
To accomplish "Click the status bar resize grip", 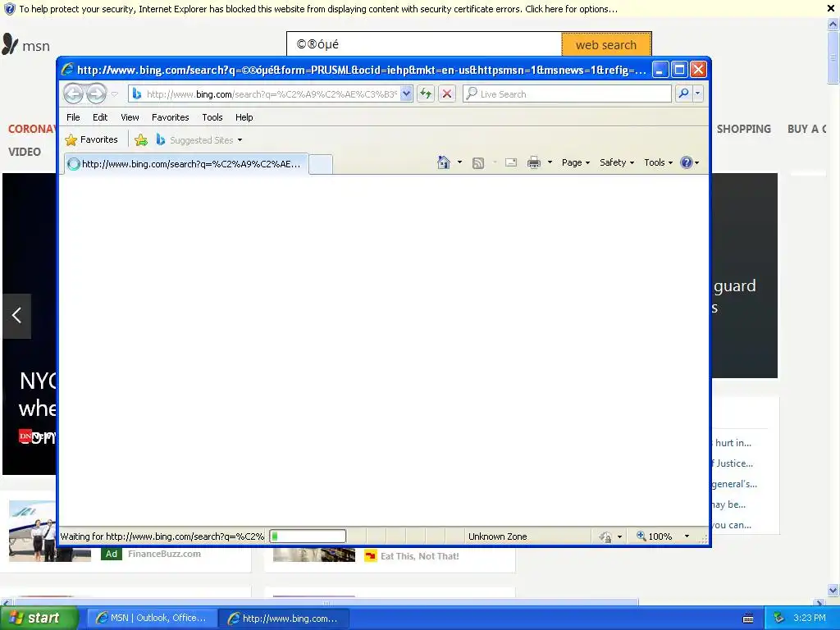I will 703,539.
